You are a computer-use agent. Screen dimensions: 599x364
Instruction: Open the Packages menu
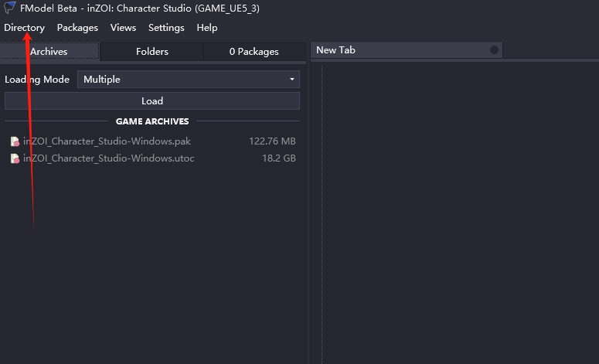[x=77, y=28]
